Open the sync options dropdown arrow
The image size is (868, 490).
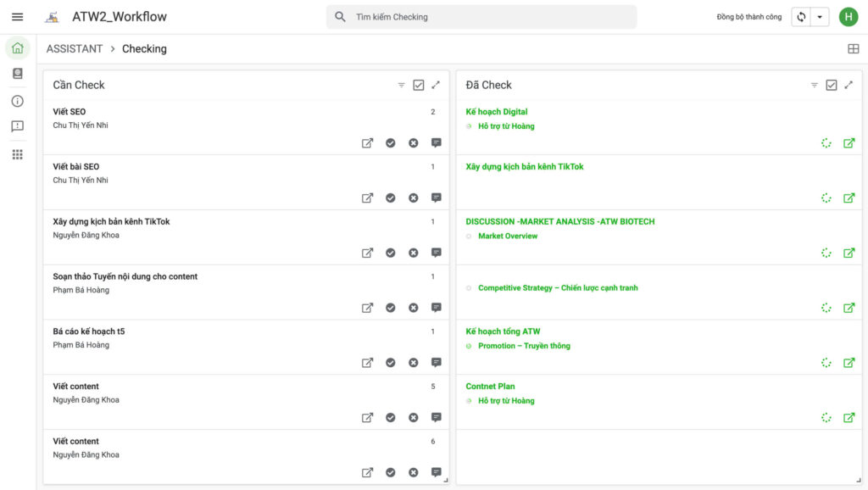819,17
